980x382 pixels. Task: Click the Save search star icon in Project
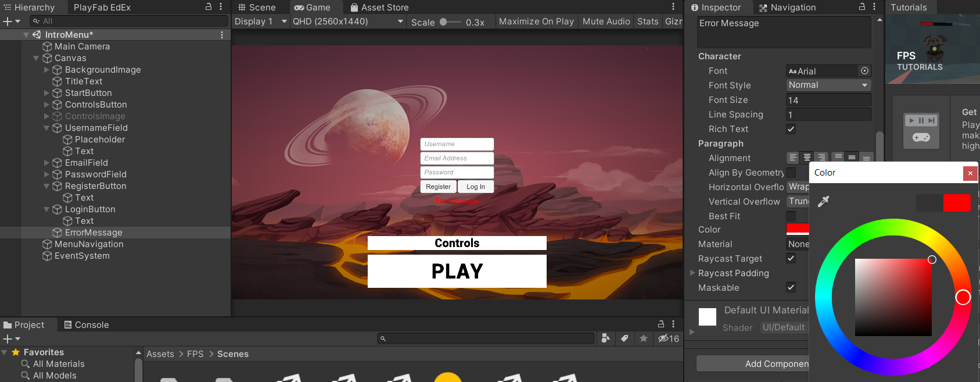click(644, 338)
